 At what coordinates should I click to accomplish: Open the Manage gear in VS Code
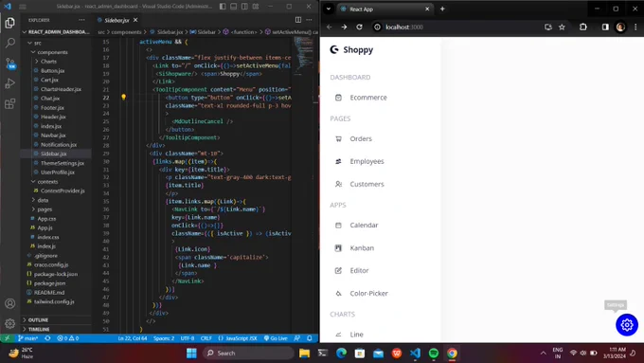click(x=9, y=324)
